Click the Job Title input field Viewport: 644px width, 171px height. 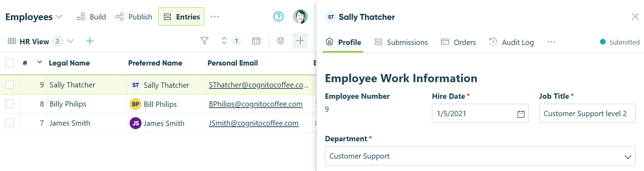coord(587,114)
